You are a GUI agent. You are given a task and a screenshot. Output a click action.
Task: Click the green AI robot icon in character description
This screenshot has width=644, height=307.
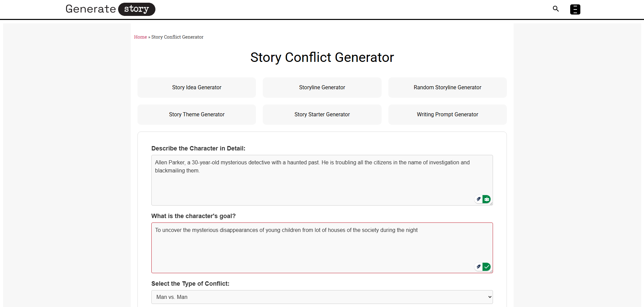[486, 199]
